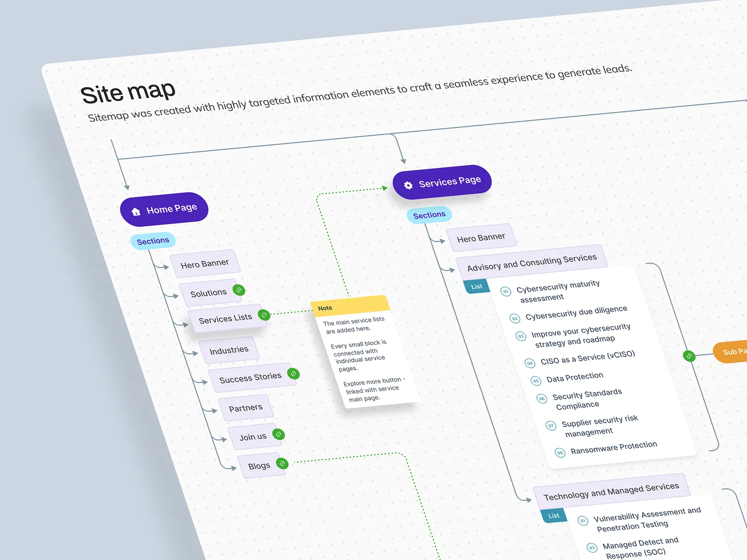Click the 'Security Standards Compliance' text

[587, 399]
